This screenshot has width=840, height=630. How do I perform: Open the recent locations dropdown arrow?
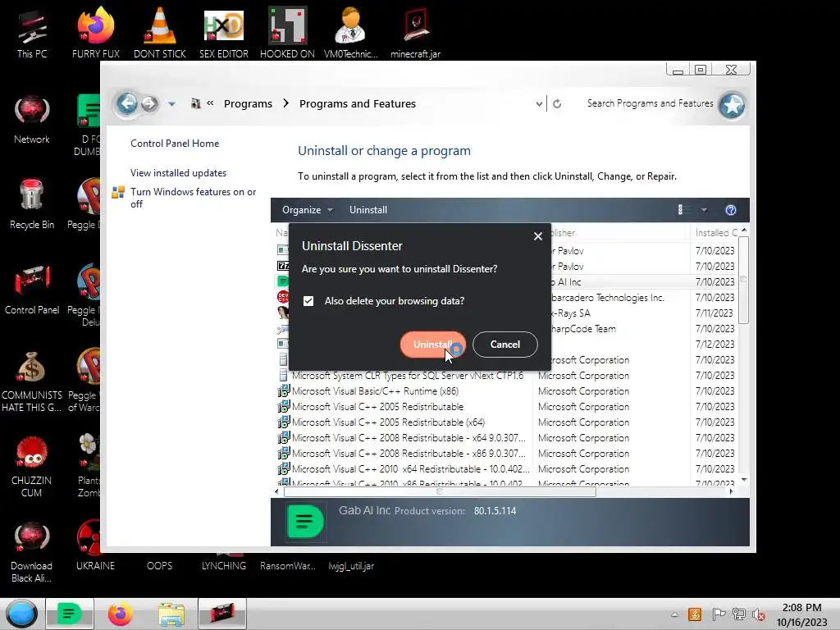[x=171, y=104]
